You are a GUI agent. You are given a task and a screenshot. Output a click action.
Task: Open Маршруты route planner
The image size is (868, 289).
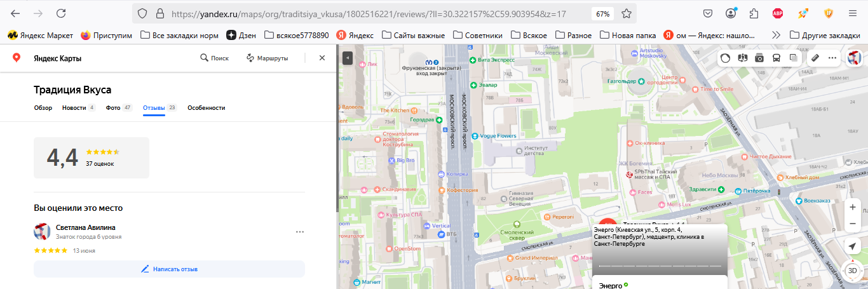[x=267, y=58]
